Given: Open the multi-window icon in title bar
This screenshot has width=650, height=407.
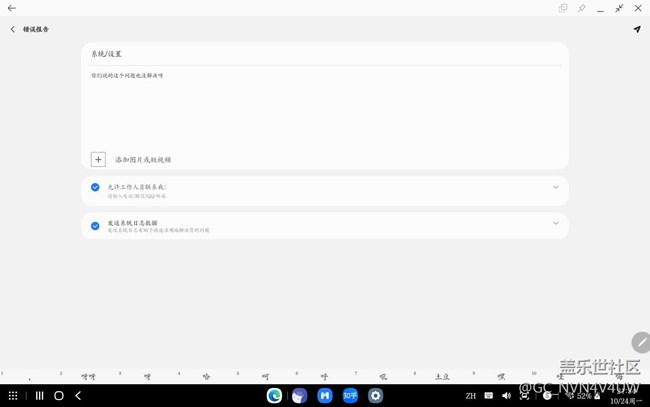Looking at the screenshot, I should [x=563, y=8].
